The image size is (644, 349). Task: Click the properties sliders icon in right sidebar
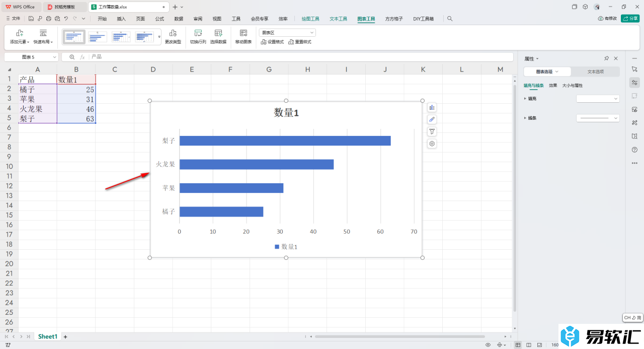point(634,83)
